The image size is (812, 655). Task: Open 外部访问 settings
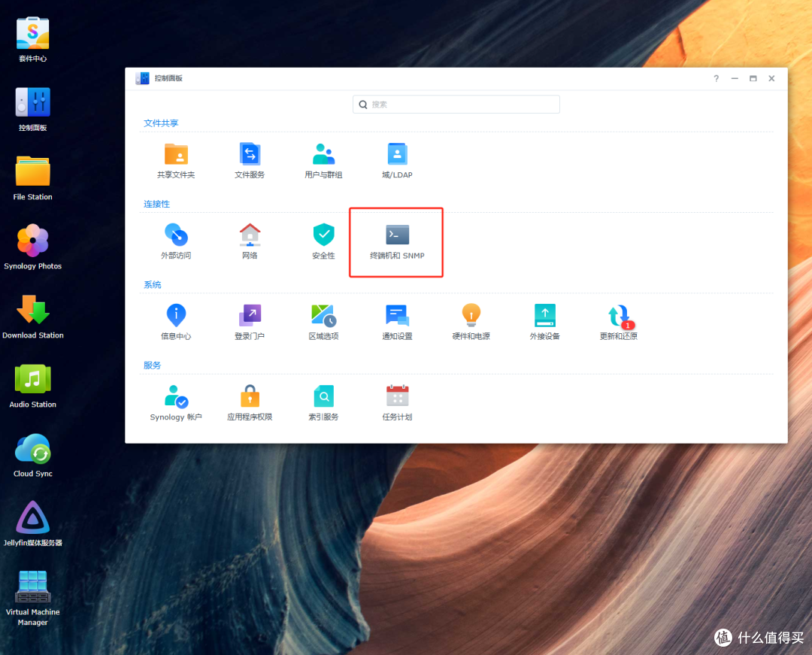176,242
